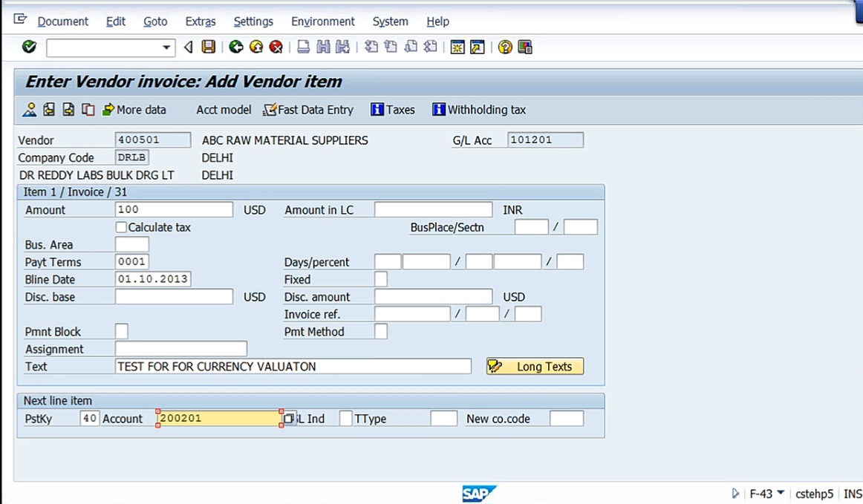
Task: Click the Find Next binoculars icon
Action: tap(343, 47)
